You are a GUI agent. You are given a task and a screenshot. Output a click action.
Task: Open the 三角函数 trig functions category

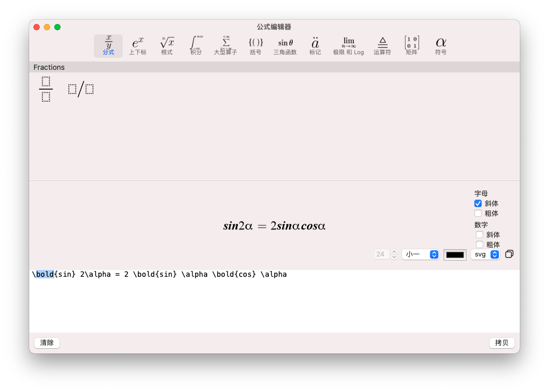pos(285,46)
